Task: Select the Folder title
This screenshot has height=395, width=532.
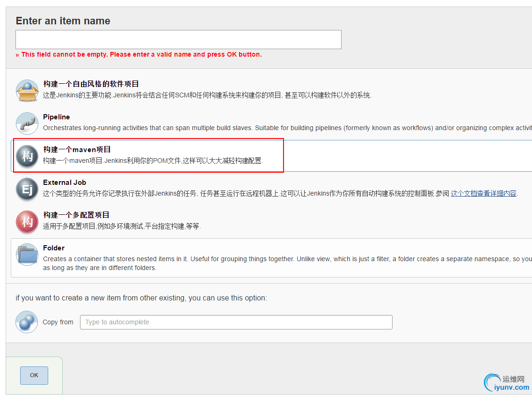Action: [54, 248]
